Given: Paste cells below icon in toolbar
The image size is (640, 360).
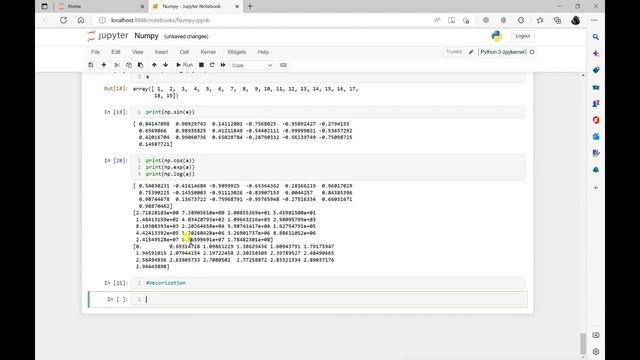Looking at the screenshot, I should (140, 65).
